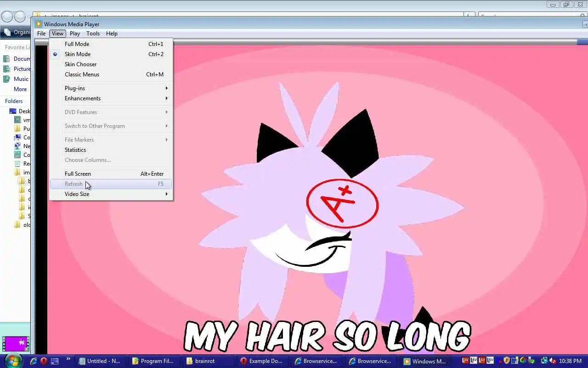Expand the Enhancements submenu

click(111, 98)
